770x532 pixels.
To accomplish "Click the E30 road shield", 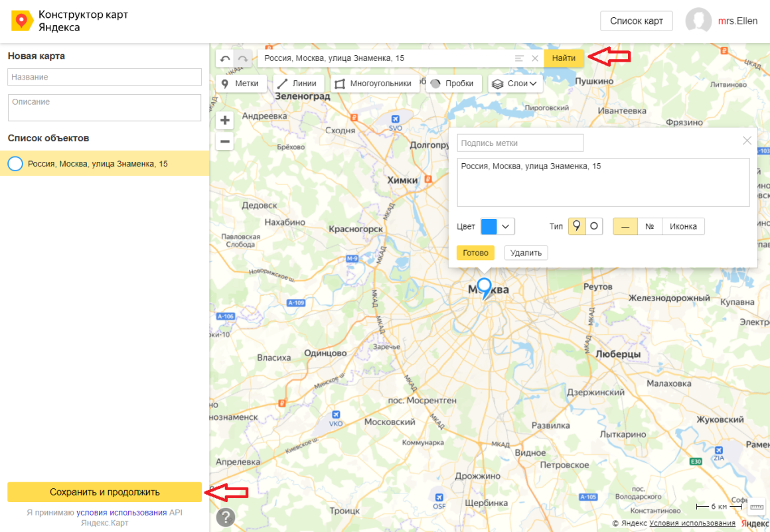I will pyautogui.click(x=696, y=462).
